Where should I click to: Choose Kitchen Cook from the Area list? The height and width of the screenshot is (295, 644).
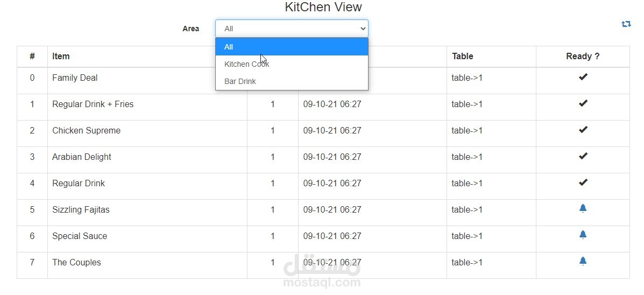pos(292,64)
